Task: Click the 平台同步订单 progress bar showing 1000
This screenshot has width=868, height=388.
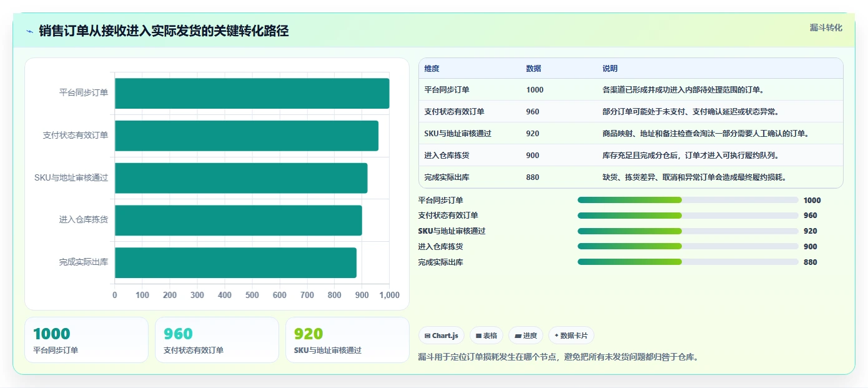Action: click(688, 200)
